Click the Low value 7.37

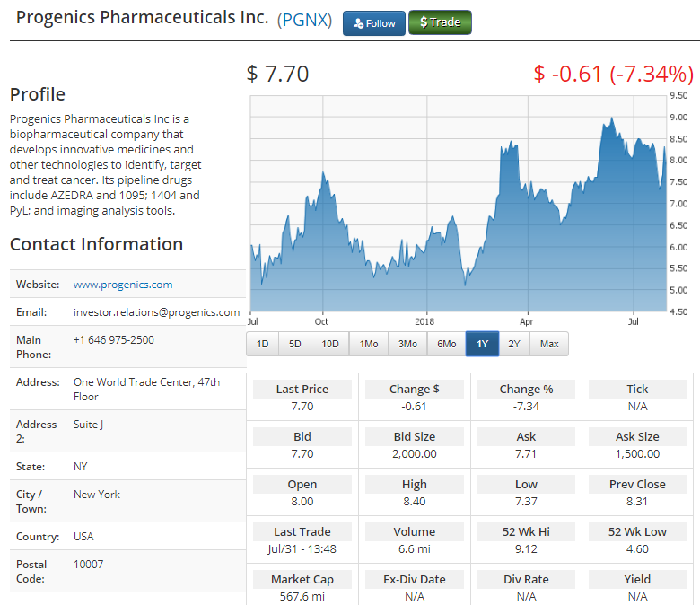coord(526,502)
